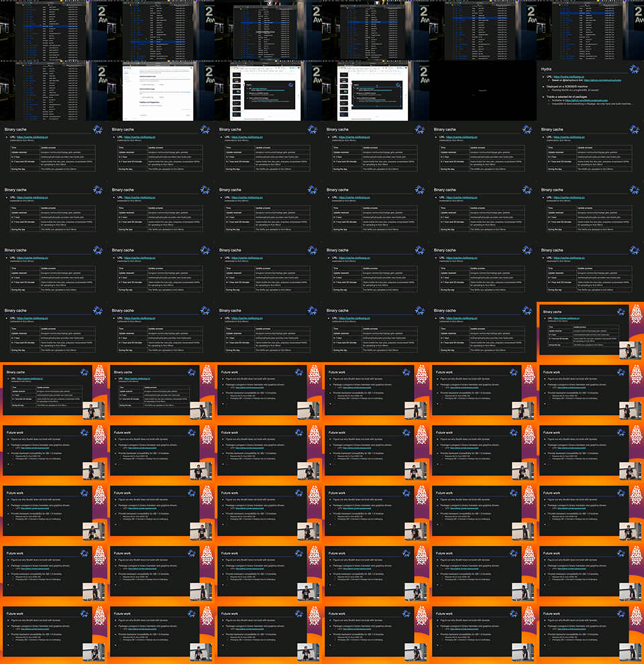Screen dimensions: 644x664
Task: Select the thumbnail with the blue-outlined file manager window
Action: (x=268, y=30)
